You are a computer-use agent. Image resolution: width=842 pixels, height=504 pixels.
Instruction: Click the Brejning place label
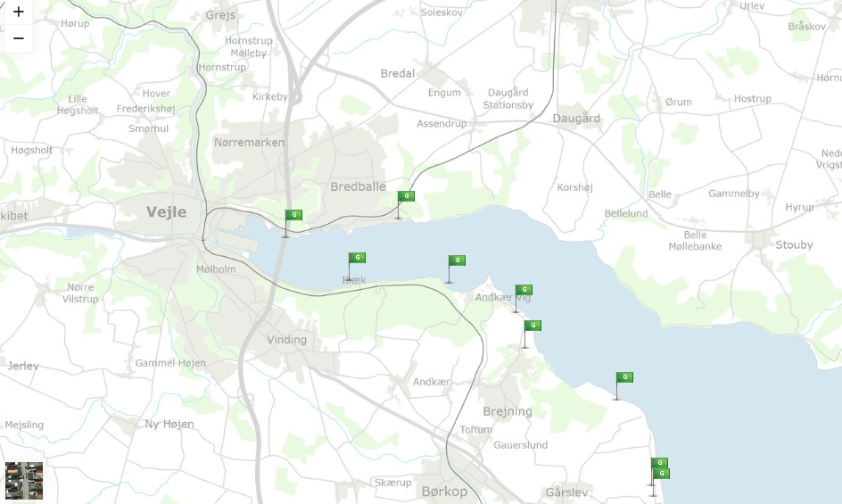tap(508, 412)
